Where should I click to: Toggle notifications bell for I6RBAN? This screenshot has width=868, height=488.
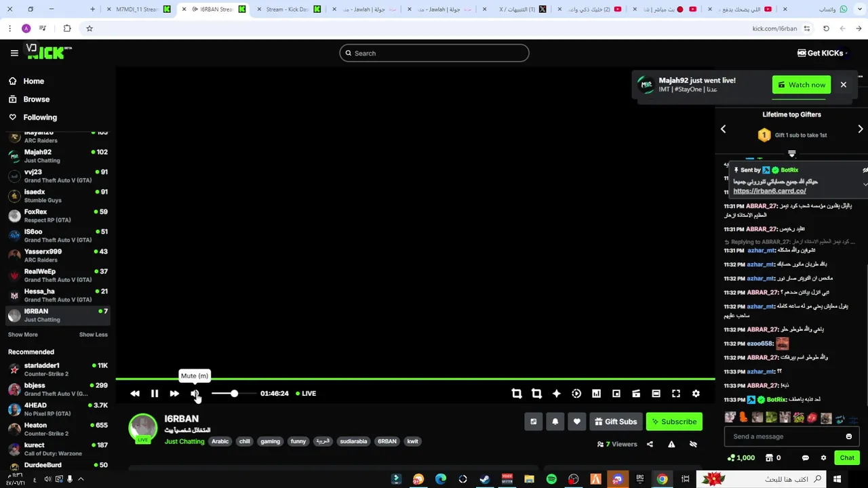pos(555,422)
